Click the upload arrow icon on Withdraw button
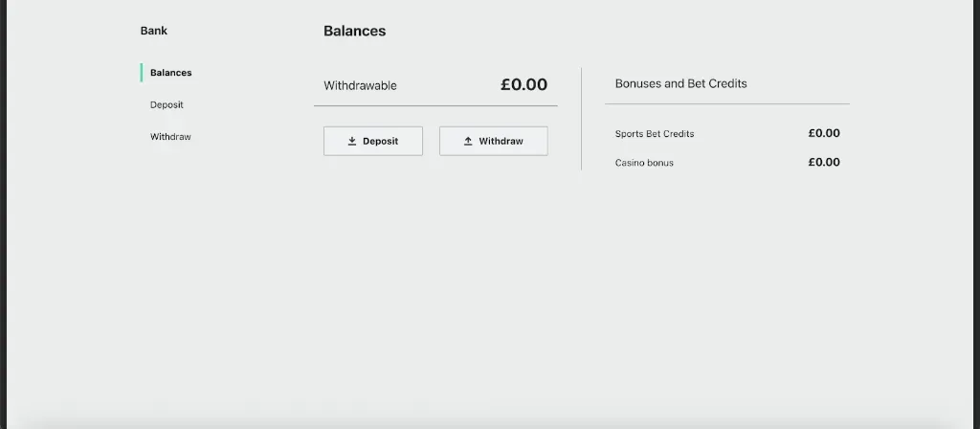 click(468, 141)
